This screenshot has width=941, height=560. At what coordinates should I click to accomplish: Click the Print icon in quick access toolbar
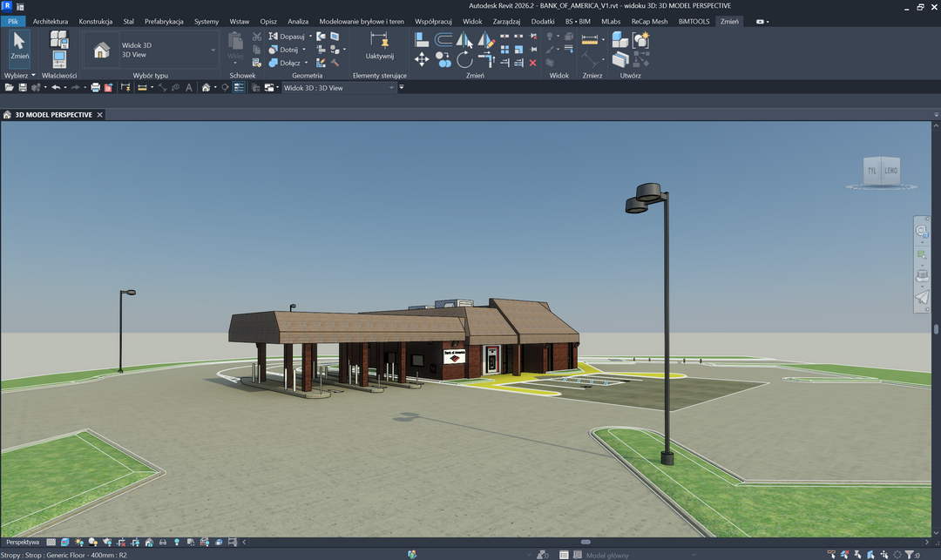(x=96, y=88)
